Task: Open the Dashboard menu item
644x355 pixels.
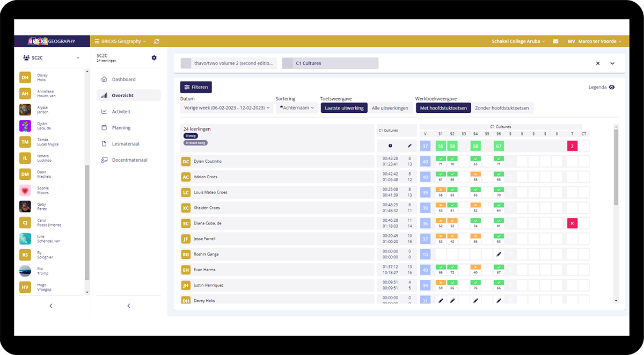Action: click(x=123, y=79)
